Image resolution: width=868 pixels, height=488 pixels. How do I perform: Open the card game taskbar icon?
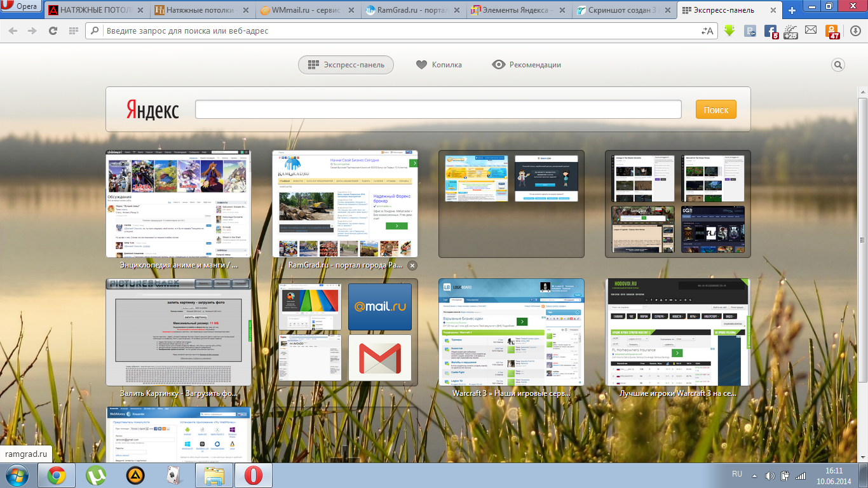175,475
